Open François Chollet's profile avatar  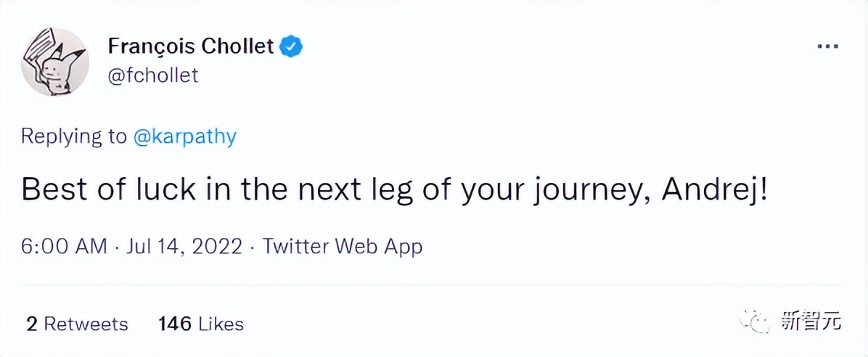pos(54,62)
